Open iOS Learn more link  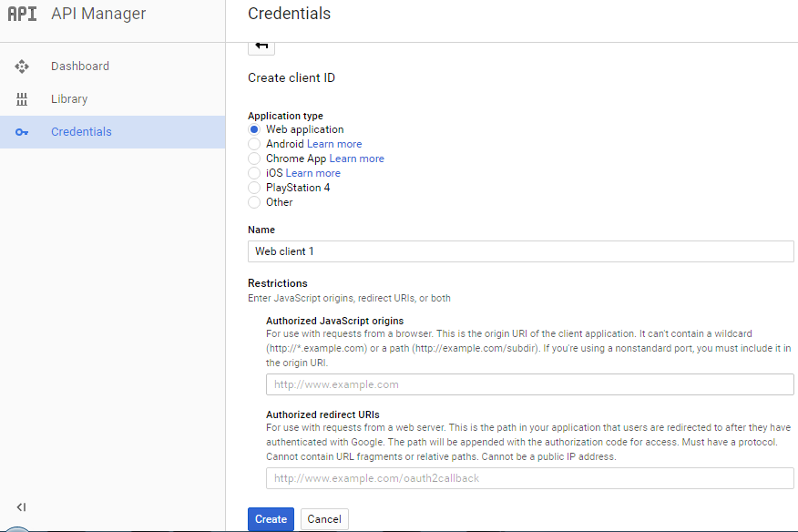313,173
